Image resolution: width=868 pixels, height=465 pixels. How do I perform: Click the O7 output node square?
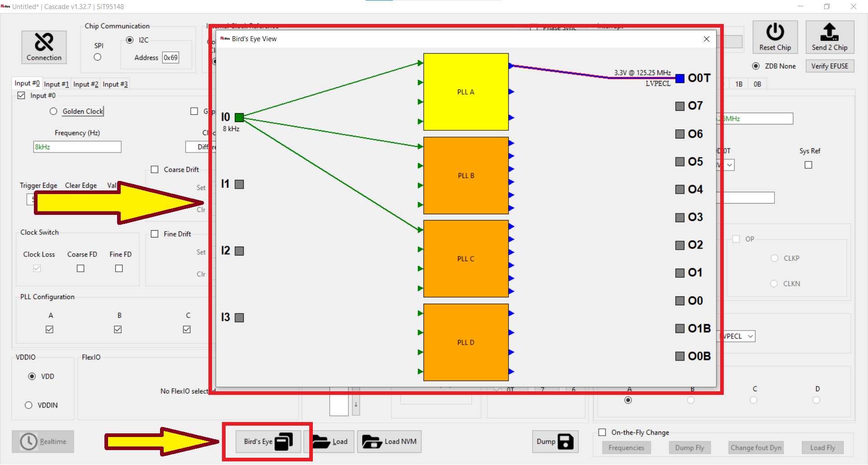[x=679, y=106]
